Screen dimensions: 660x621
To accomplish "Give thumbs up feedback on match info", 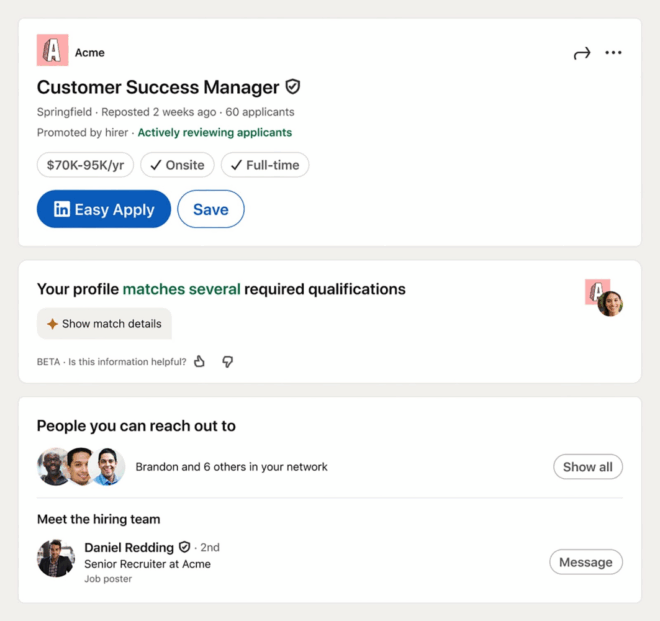I will point(200,361).
